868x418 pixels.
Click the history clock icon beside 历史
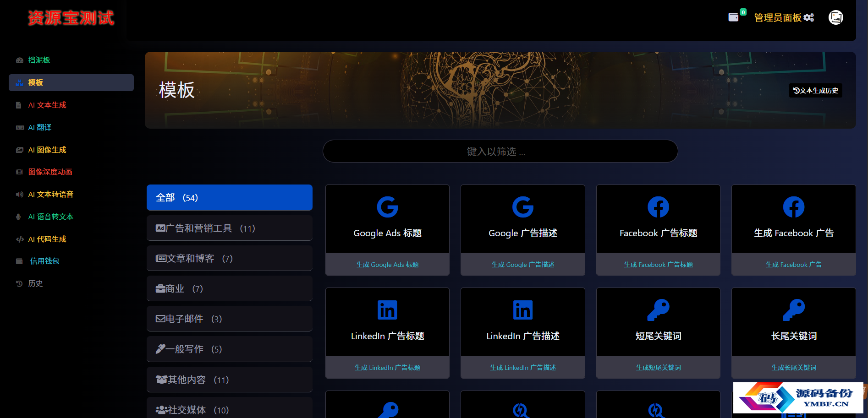19,283
